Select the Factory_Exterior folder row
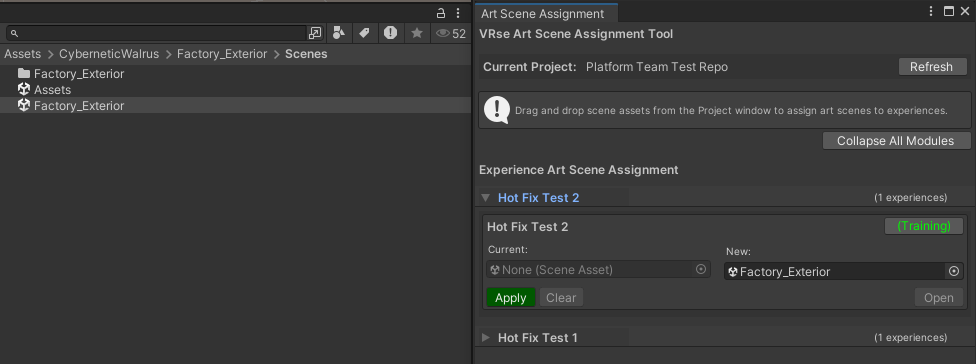 click(x=235, y=74)
